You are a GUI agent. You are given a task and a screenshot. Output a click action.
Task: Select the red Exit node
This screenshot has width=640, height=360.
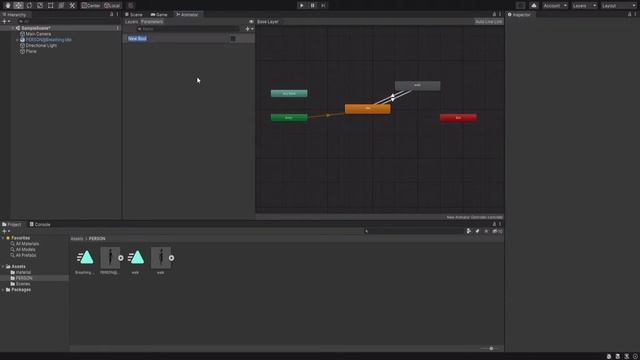(458, 118)
